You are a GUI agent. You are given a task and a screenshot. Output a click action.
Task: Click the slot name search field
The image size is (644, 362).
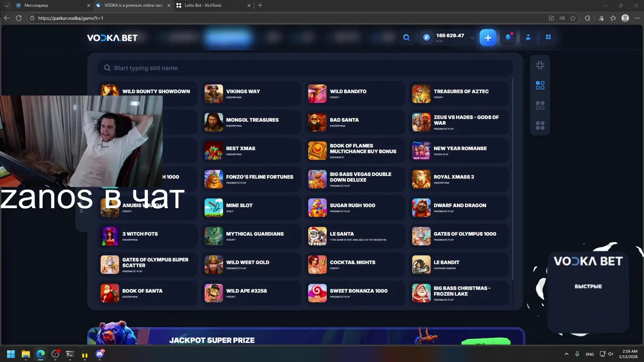305,68
